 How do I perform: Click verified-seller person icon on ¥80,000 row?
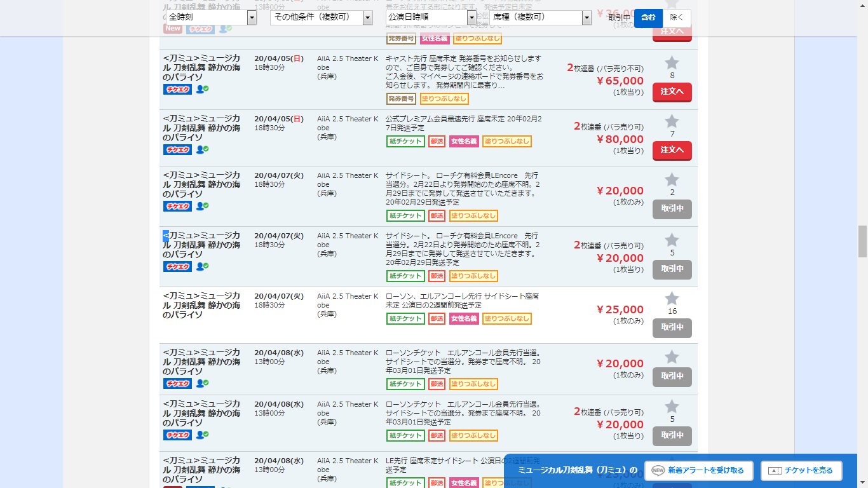[x=202, y=149]
